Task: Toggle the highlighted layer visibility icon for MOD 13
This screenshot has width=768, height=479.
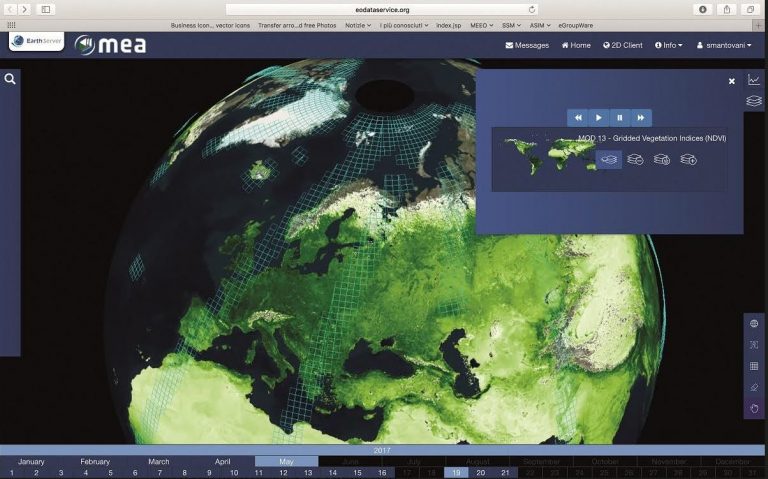Action: (x=609, y=160)
